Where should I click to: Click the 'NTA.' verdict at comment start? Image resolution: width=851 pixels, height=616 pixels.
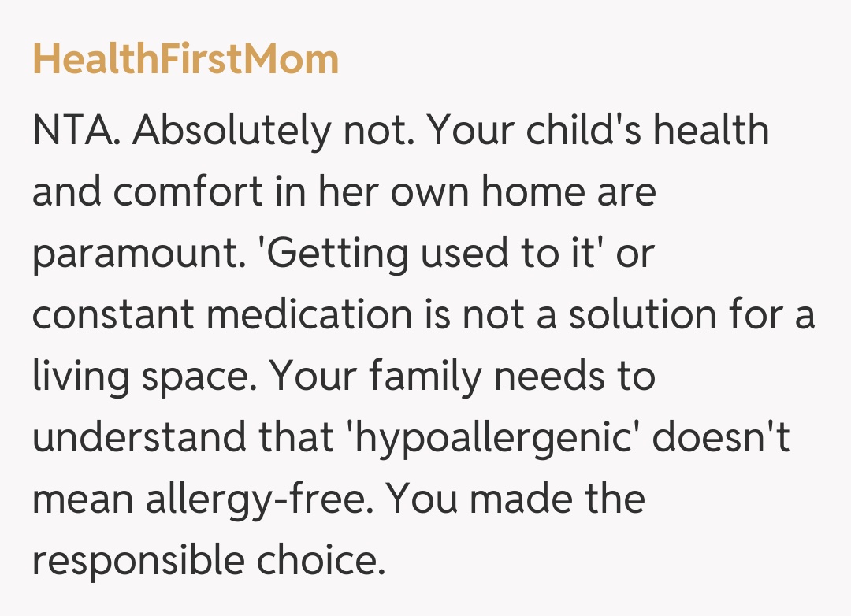click(76, 131)
